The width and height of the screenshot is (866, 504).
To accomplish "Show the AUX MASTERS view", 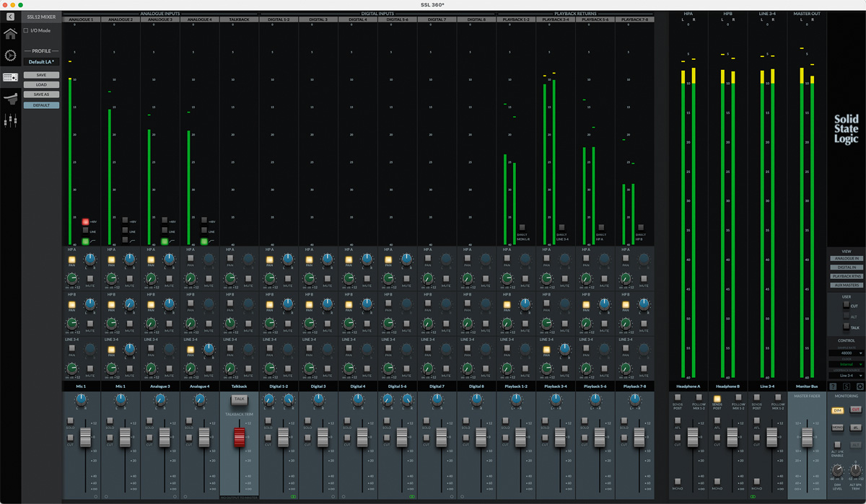I will coord(846,286).
